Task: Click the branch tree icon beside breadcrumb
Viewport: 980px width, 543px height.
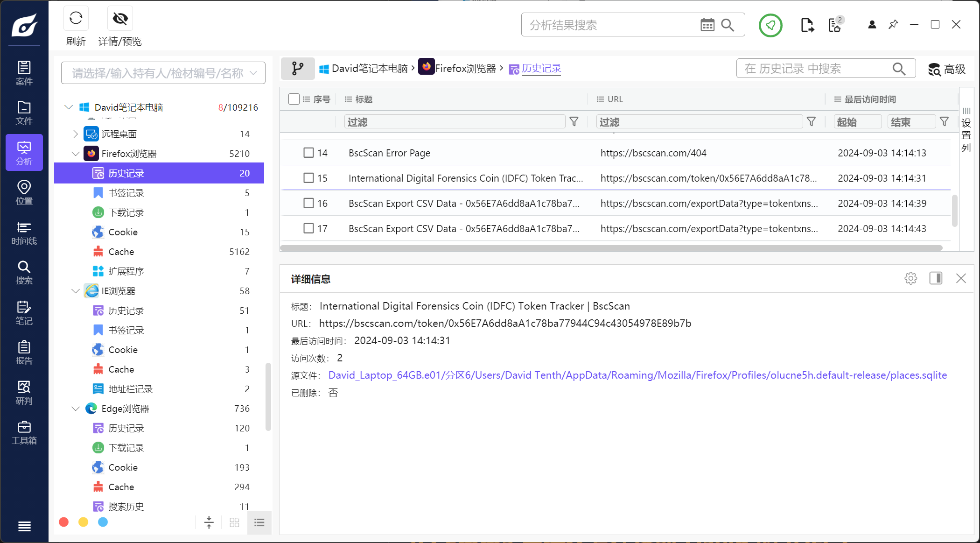Action: [x=297, y=69]
